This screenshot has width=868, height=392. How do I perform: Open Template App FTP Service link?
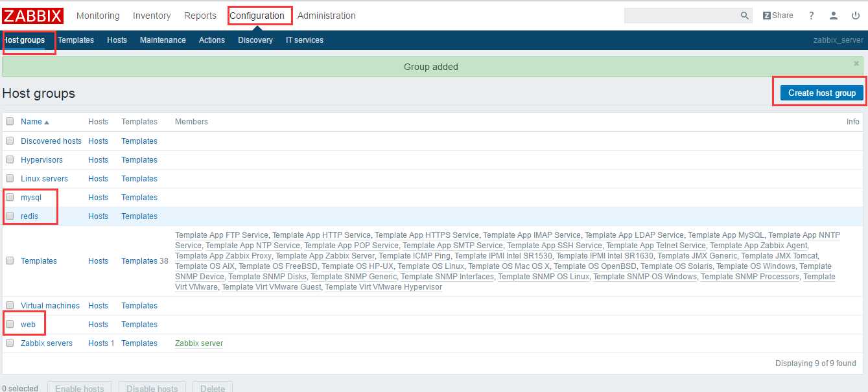click(x=222, y=235)
